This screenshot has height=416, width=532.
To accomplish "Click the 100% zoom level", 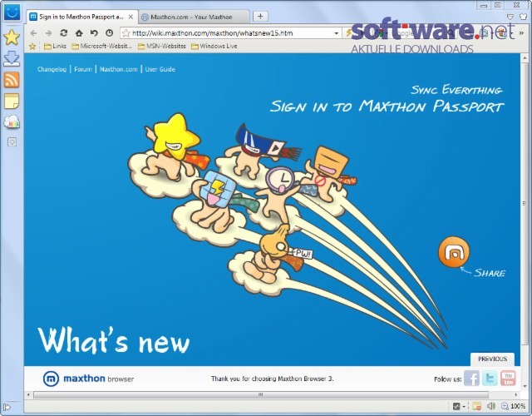I will pos(518,406).
